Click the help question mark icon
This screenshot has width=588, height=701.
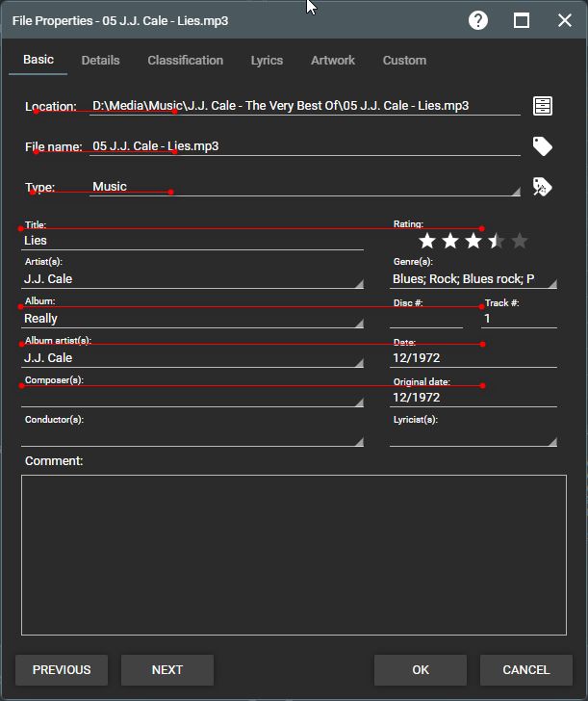[x=478, y=20]
